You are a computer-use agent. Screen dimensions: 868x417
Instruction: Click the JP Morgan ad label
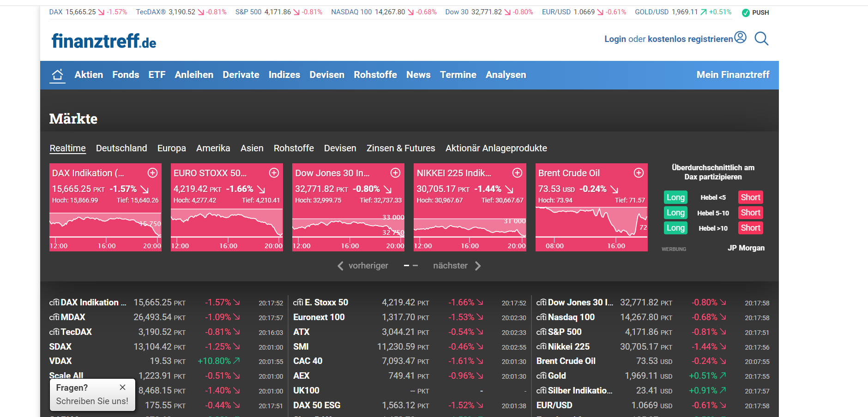click(746, 248)
